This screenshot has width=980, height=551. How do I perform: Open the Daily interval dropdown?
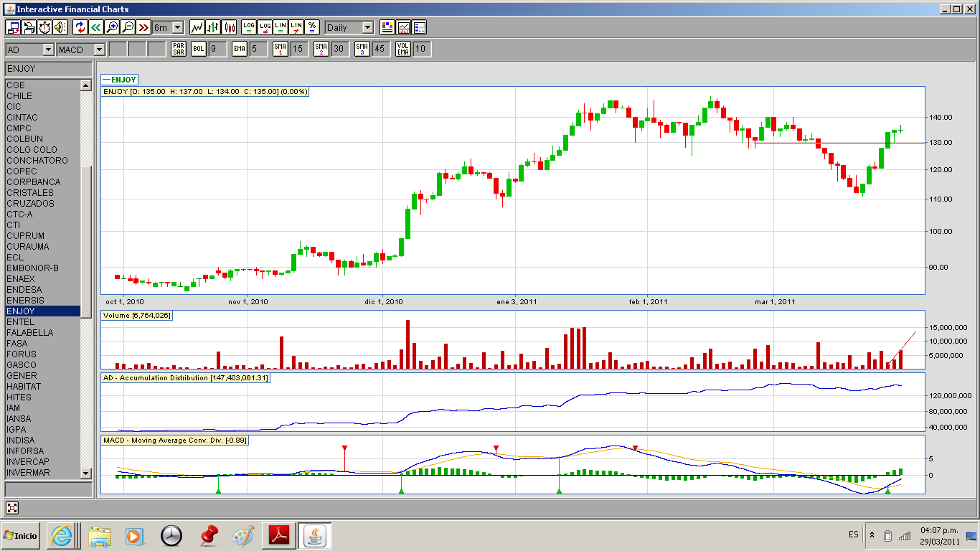[x=349, y=27]
